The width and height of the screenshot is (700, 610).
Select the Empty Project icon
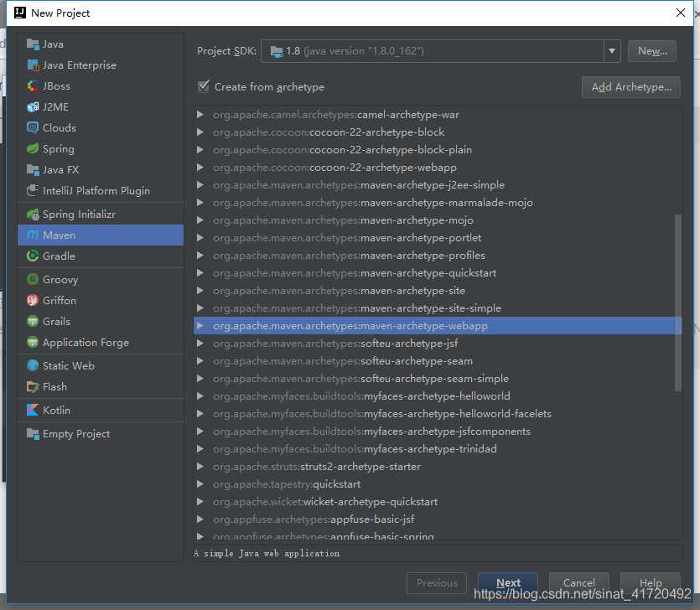point(33,434)
